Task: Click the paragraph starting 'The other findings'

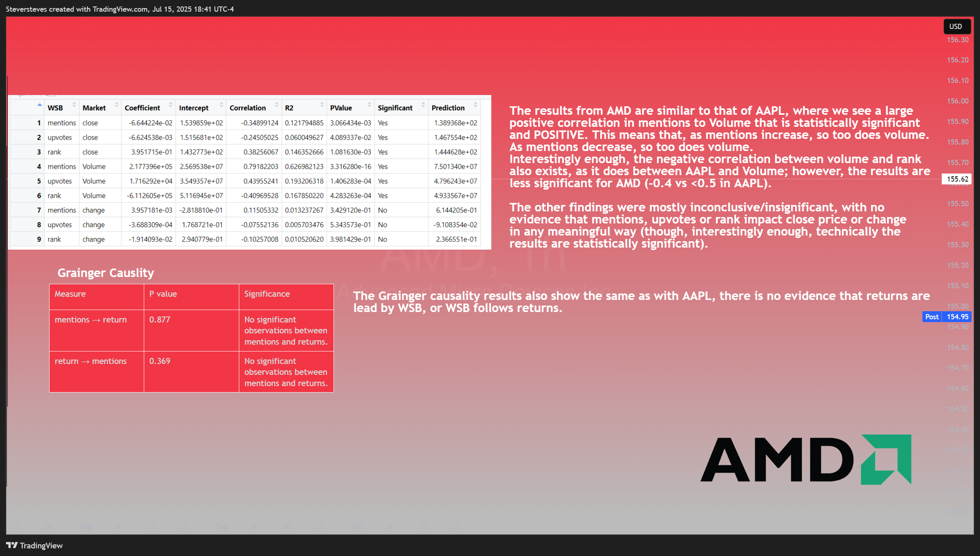Action: click(708, 225)
